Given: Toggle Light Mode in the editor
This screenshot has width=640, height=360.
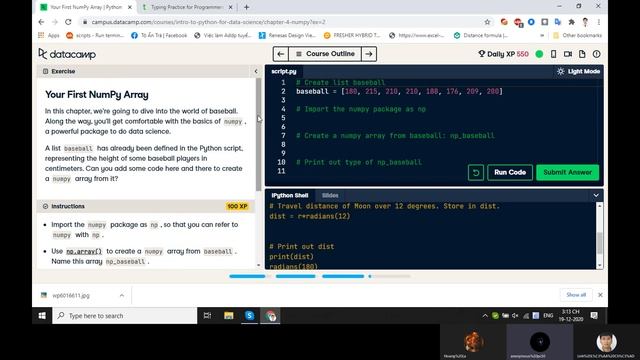Looking at the screenshot, I should click(x=578, y=71).
